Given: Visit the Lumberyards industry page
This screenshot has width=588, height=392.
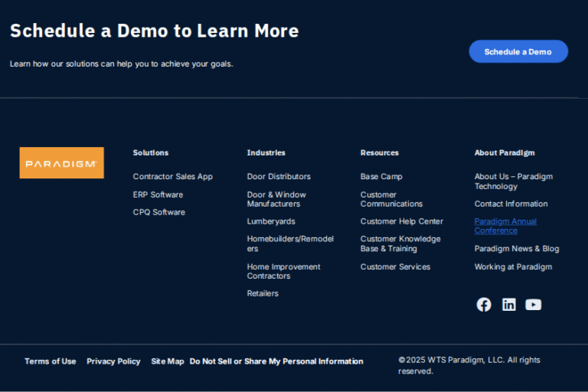Looking at the screenshot, I should pos(270,221).
